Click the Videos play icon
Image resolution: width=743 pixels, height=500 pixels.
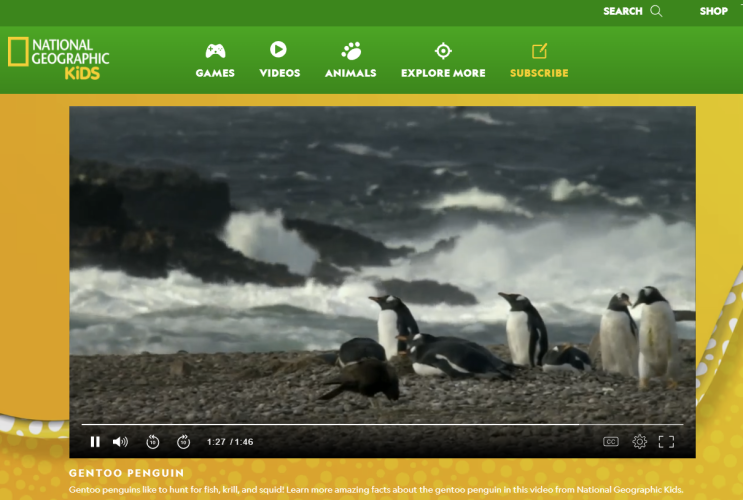[x=278, y=49]
